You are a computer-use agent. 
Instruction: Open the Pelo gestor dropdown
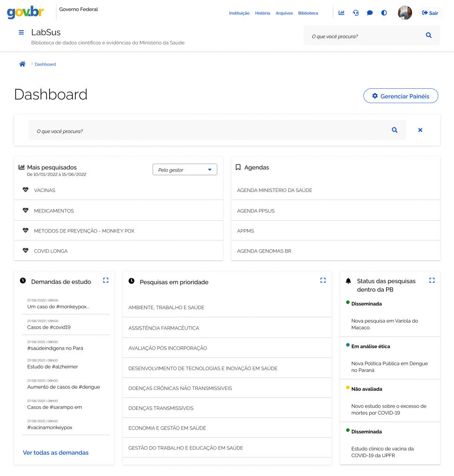coord(185,170)
